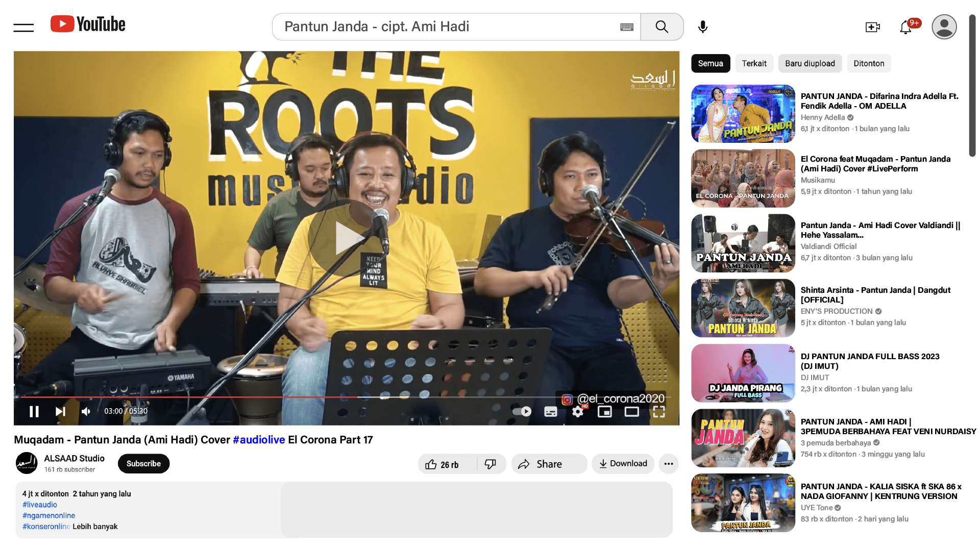
Task: Open title El Corona feat Muqadam - Pantun Janda
Action: point(875,164)
